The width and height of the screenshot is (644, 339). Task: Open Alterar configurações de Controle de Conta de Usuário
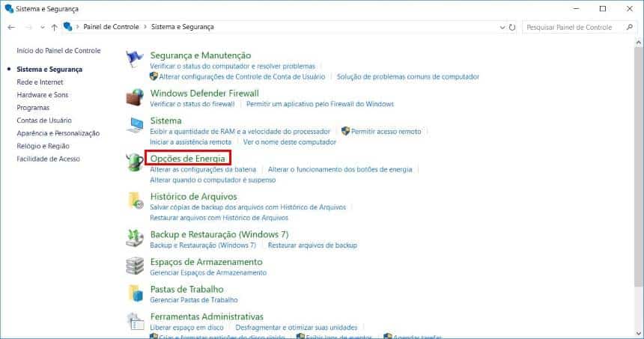(x=242, y=77)
